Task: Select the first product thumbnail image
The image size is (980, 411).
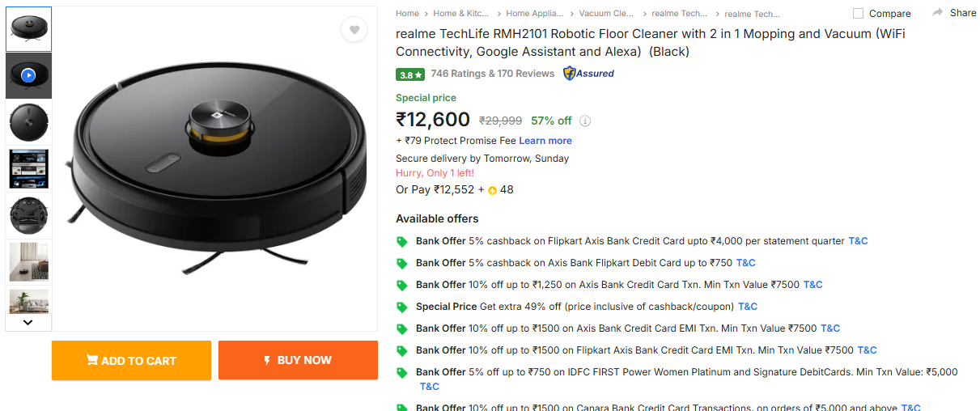Action: click(x=28, y=29)
